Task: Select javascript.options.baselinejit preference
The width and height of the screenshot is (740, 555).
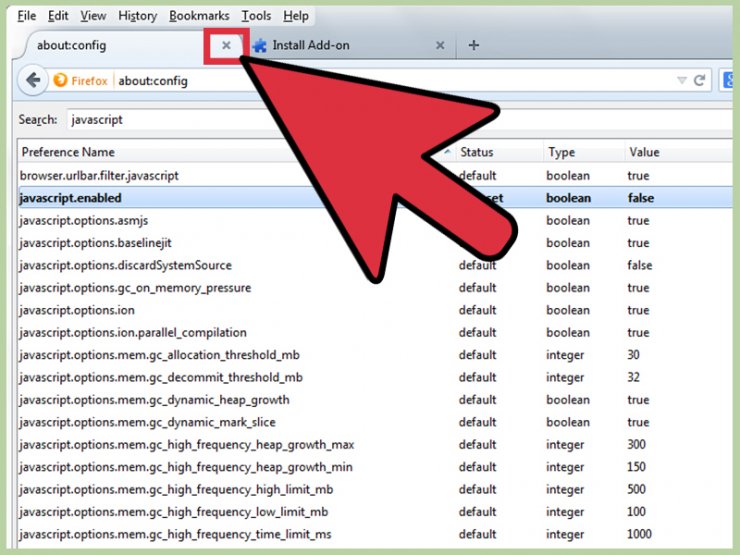Action: click(375, 243)
